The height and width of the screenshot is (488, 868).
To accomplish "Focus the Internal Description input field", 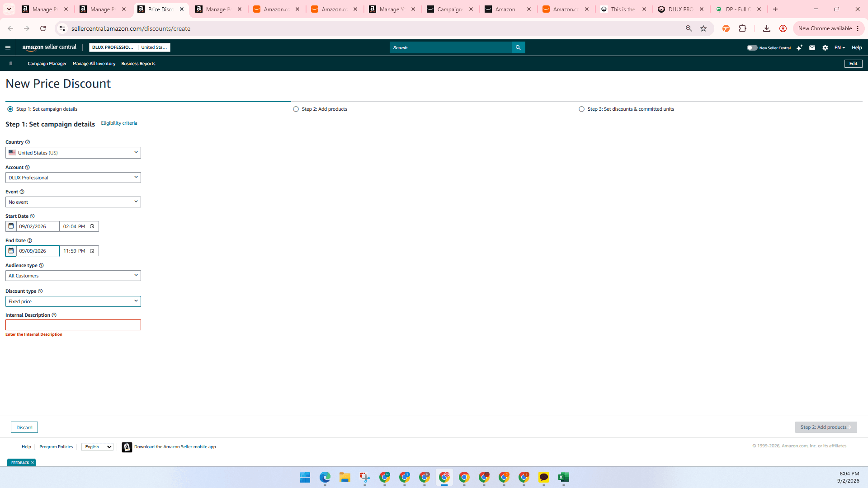I will tap(73, 325).
